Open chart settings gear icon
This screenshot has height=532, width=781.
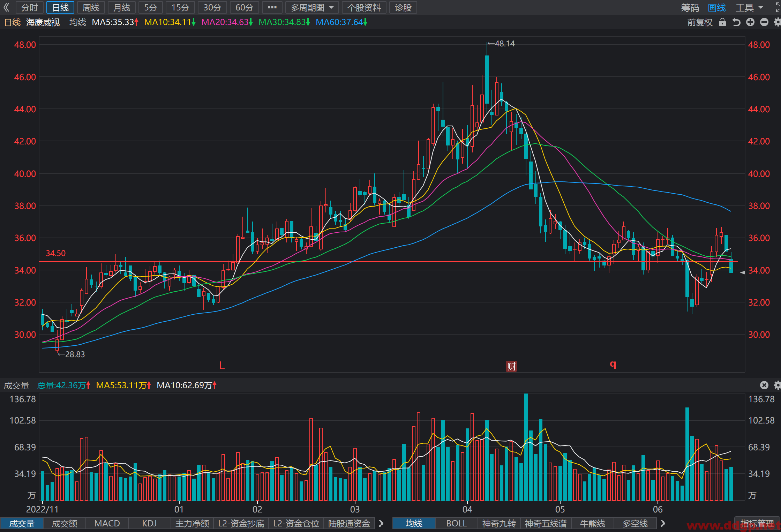(x=777, y=22)
